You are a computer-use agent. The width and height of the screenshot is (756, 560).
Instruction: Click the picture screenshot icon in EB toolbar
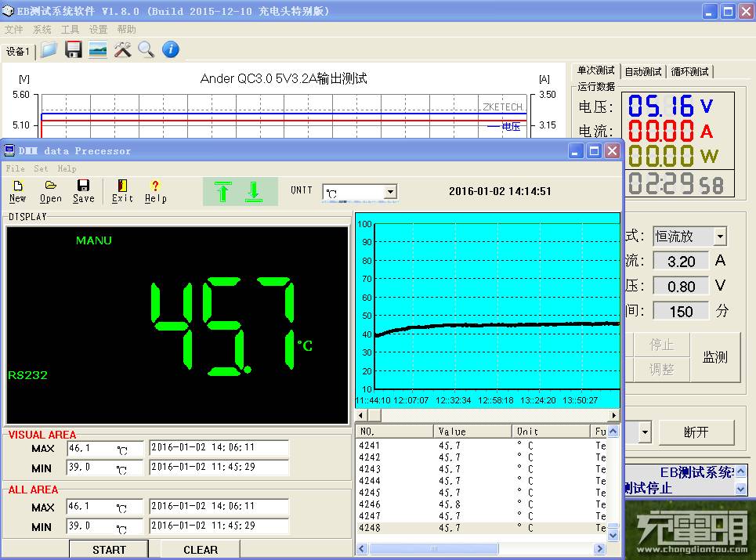(x=98, y=49)
